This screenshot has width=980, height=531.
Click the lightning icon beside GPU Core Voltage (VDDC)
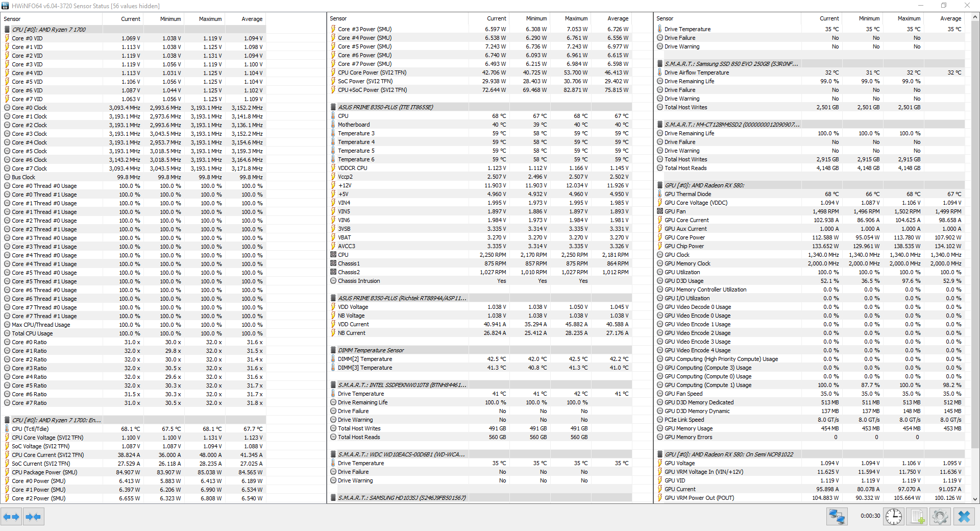pos(660,203)
